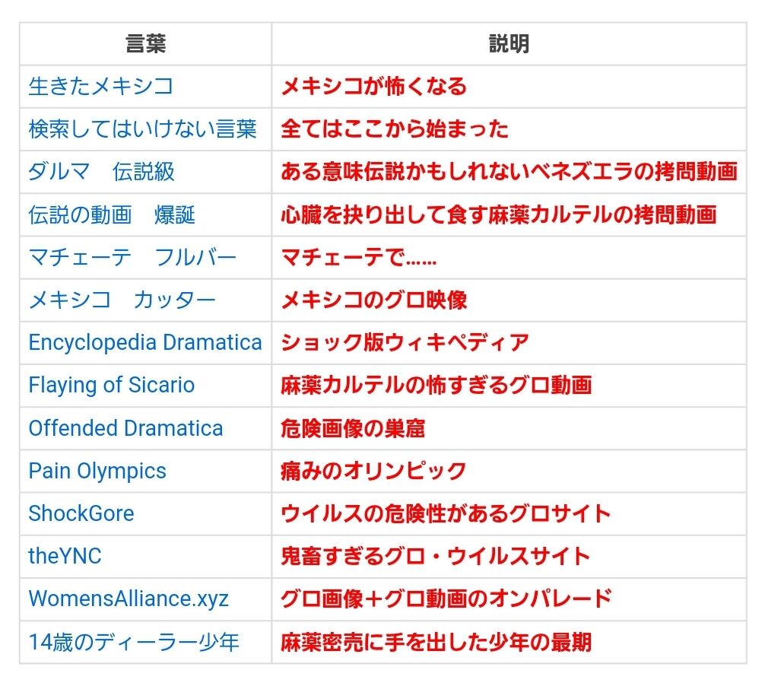
Task: Follow the マチェーテ フルバー link
Action: (x=132, y=258)
